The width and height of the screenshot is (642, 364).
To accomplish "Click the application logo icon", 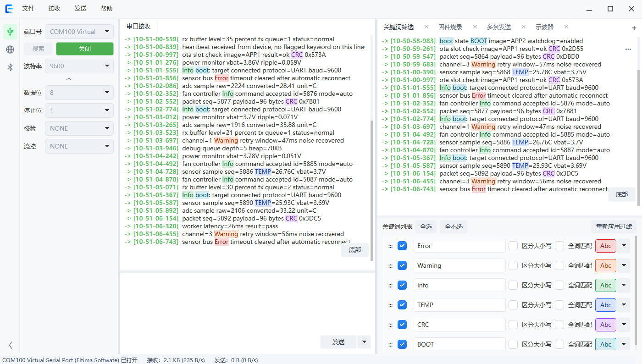I will coord(9,9).
